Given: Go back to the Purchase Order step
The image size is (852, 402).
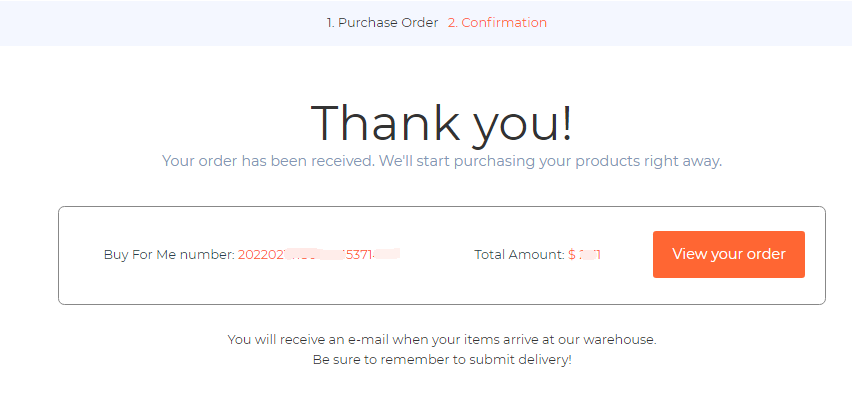Looking at the screenshot, I should [382, 23].
